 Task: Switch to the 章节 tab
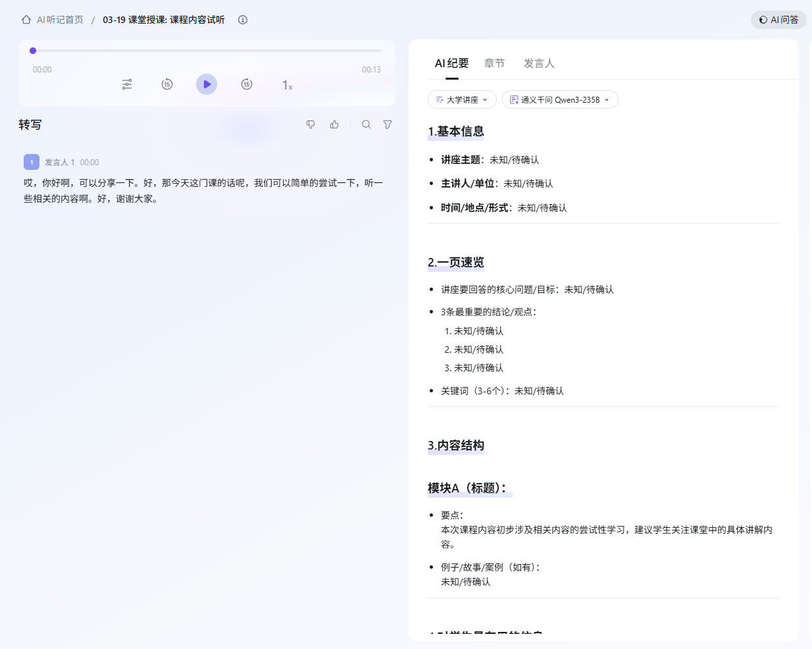click(494, 63)
